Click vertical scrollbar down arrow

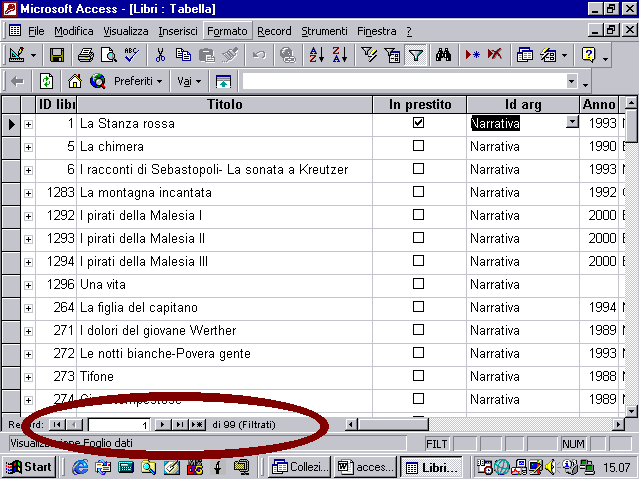tap(631, 411)
